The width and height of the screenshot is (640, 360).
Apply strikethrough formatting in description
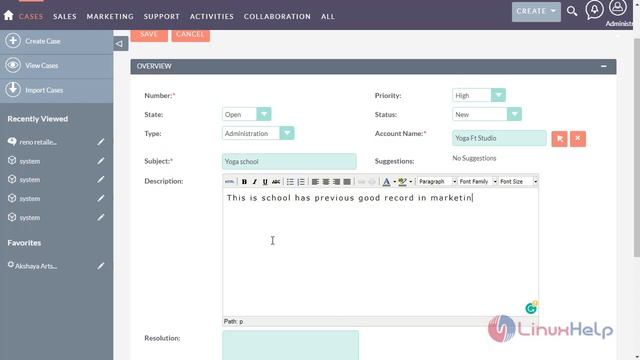click(x=276, y=182)
